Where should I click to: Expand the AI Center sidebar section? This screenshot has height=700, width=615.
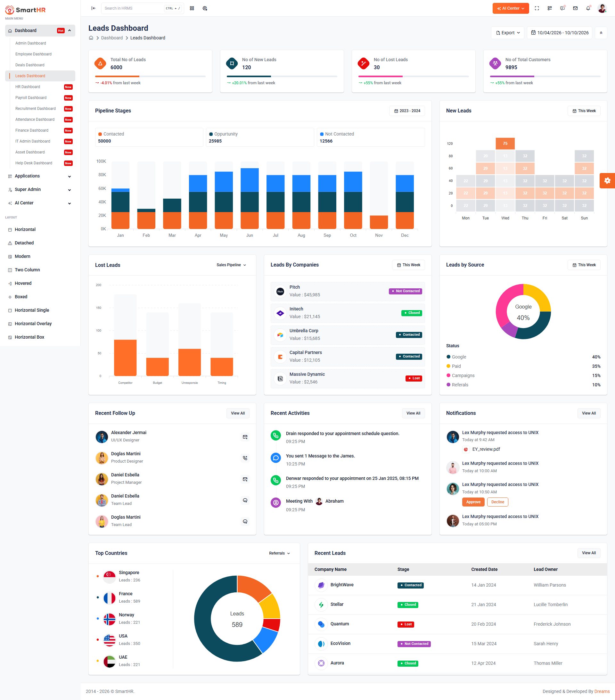click(x=40, y=203)
